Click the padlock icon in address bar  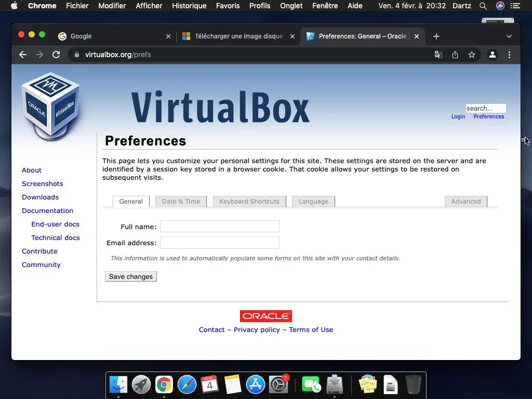coord(77,55)
